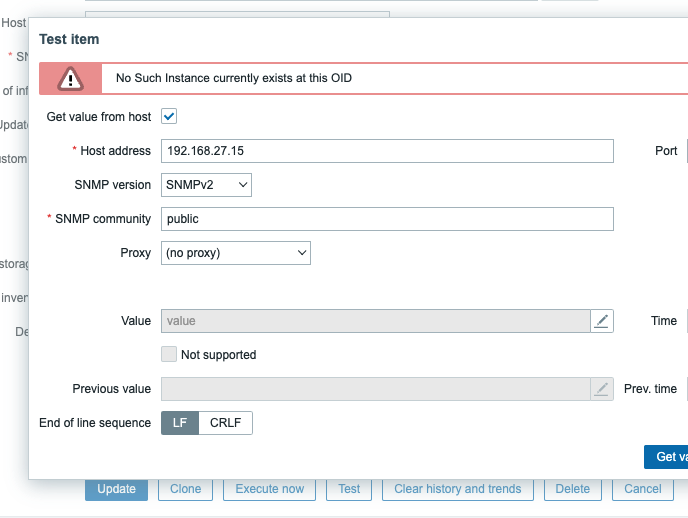Click the warning triangle icon in error banner

pyautogui.click(x=70, y=78)
